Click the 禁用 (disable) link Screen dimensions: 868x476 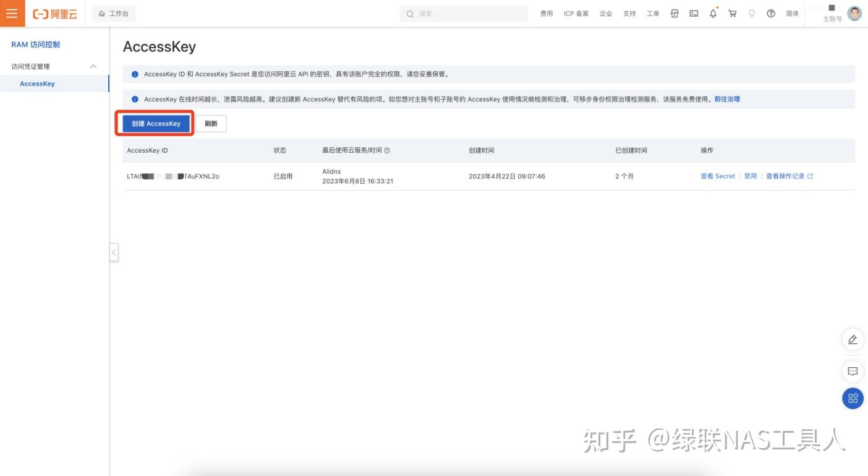pyautogui.click(x=751, y=176)
